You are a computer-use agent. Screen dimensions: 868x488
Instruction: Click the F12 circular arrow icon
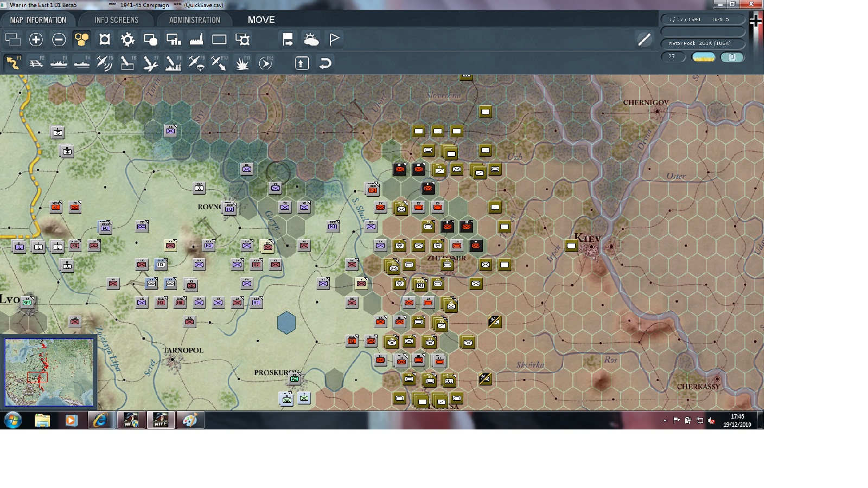[x=265, y=63]
